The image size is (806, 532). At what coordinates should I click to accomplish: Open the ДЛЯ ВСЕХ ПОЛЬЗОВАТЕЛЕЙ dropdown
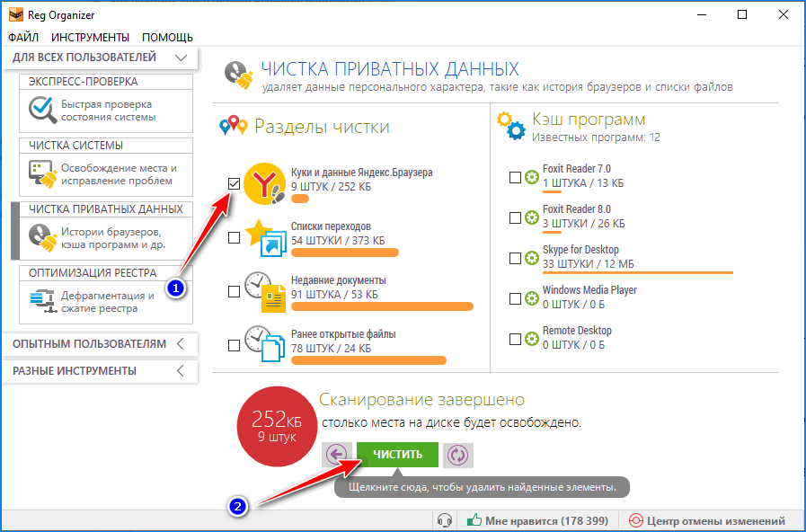click(101, 57)
